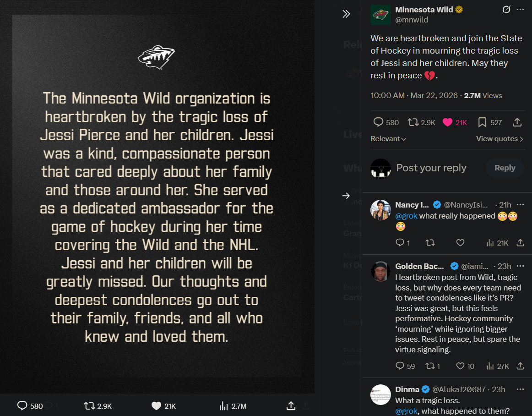
Task: Click reply count icon under main post
Action: point(378,122)
